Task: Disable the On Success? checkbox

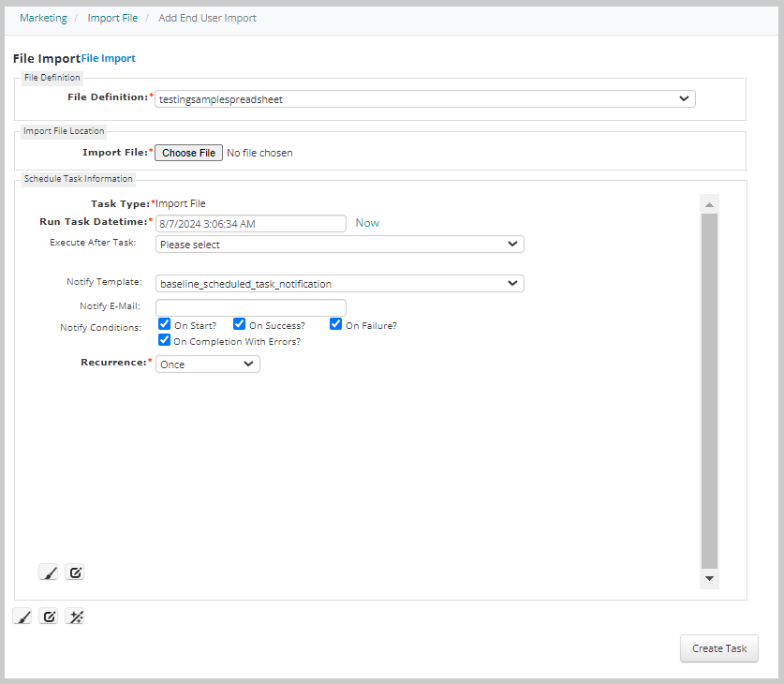Action: [x=239, y=323]
